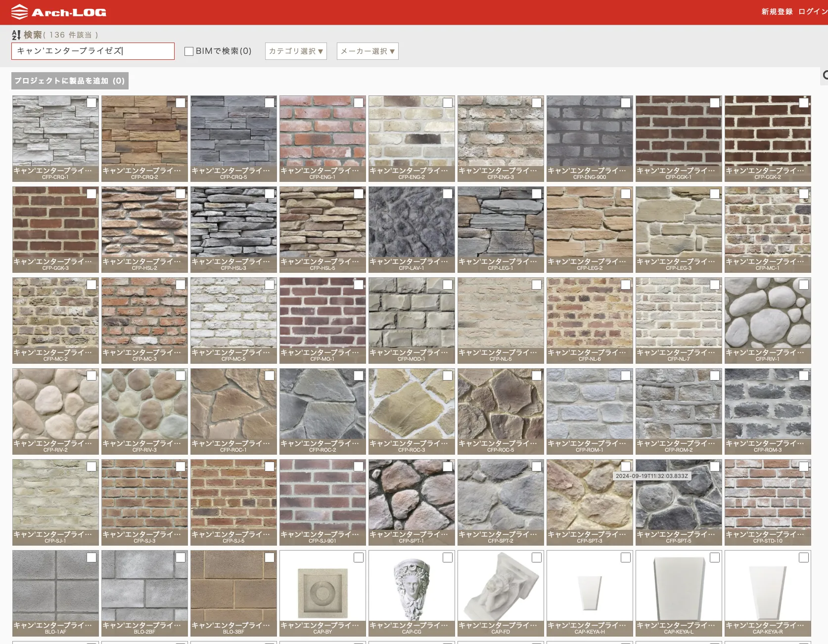Click the Arch-LOG logo
Image resolution: width=828 pixels, height=644 pixels.
click(59, 12)
